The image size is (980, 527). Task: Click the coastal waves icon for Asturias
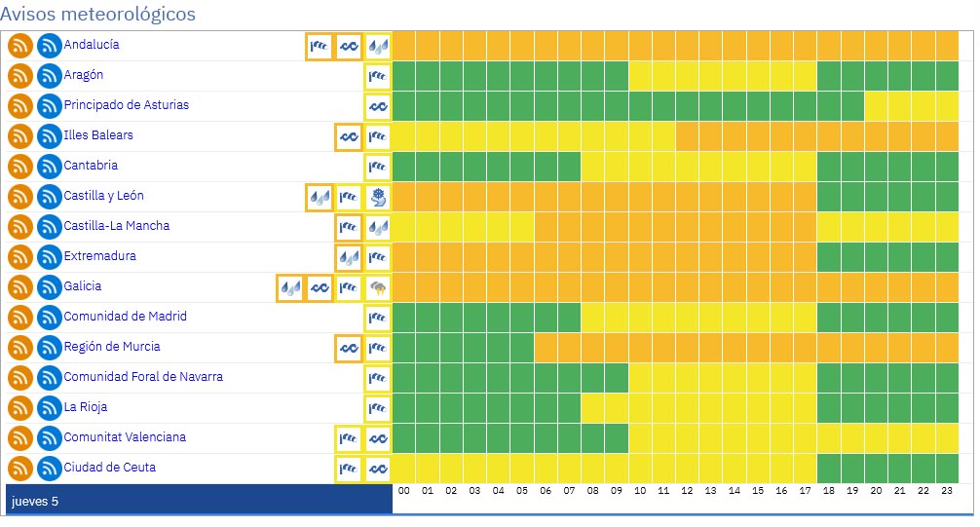[x=378, y=106]
